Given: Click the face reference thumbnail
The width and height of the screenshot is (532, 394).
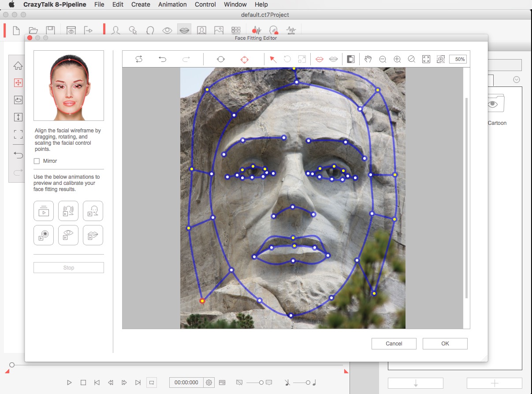Looking at the screenshot, I should tap(69, 86).
